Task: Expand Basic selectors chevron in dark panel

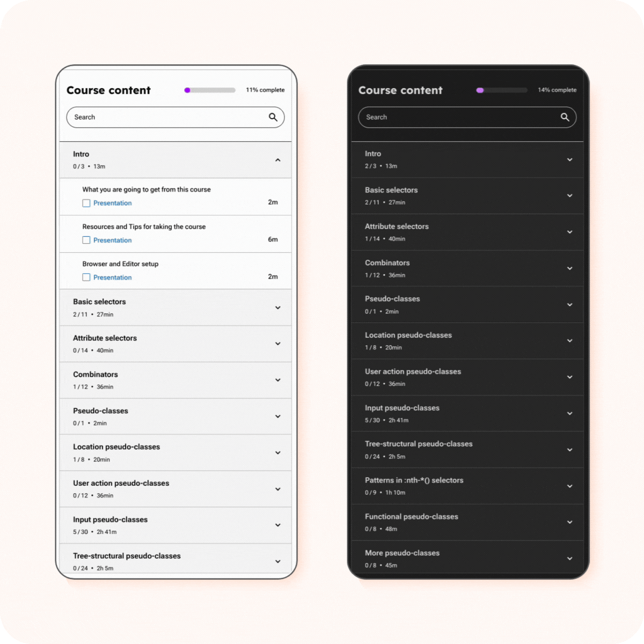Action: [x=569, y=196]
